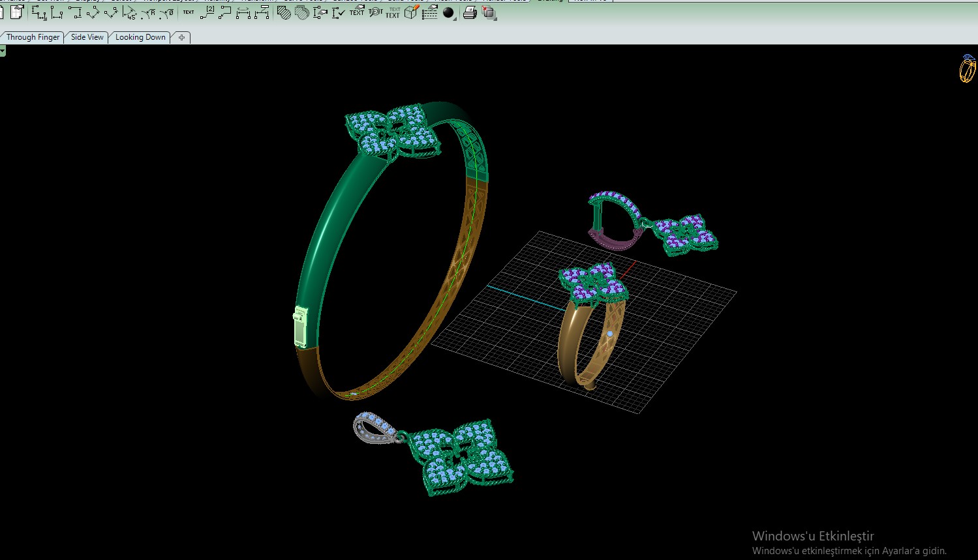Select the hatch tool icon
Image resolution: width=978 pixels, height=560 pixels.
[284, 12]
